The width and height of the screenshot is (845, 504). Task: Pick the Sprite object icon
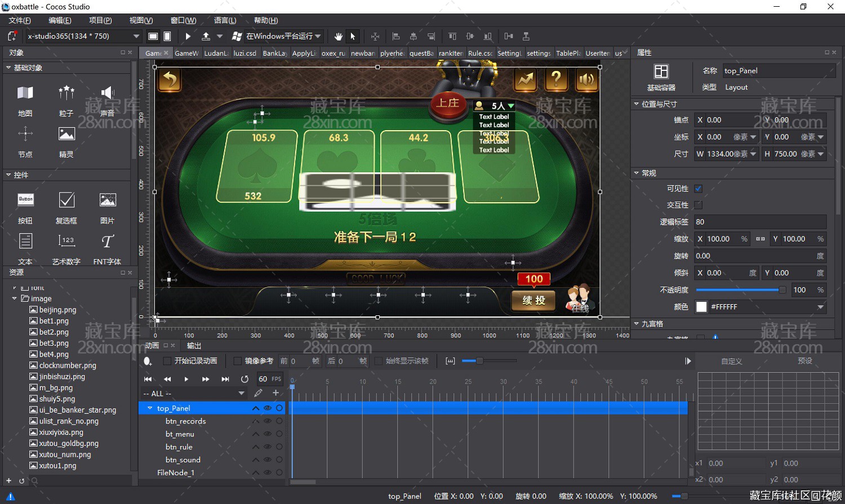click(66, 134)
